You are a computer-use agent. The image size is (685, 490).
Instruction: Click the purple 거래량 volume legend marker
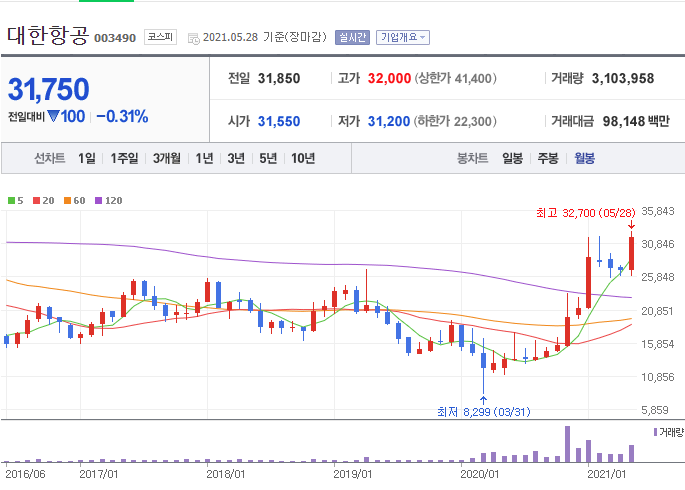(x=655, y=432)
